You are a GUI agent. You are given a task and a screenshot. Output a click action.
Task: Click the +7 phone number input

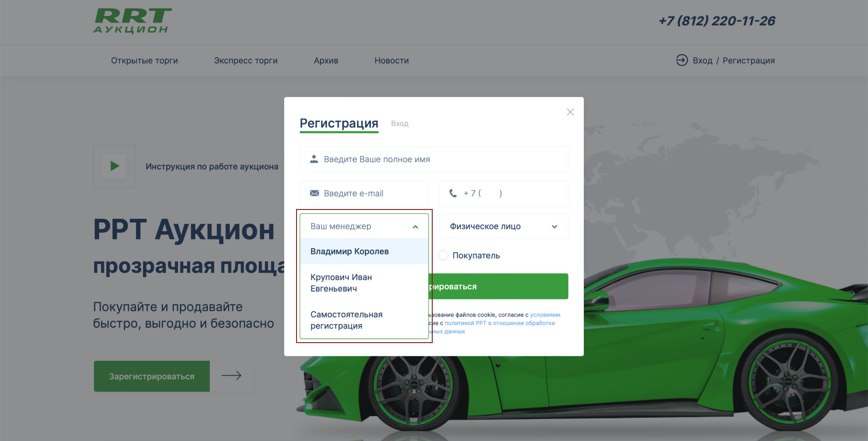point(503,193)
